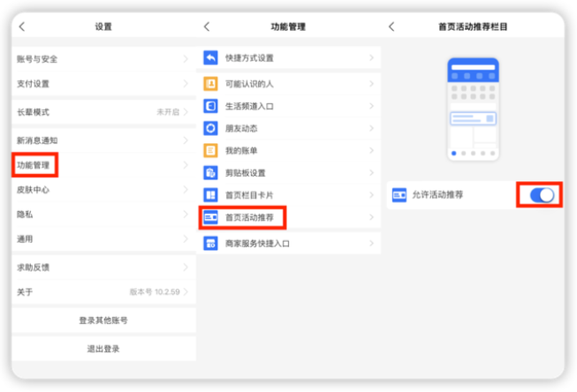This screenshot has height=392, width=577.
Task: Open 通用 chevron
Action: click(x=186, y=239)
